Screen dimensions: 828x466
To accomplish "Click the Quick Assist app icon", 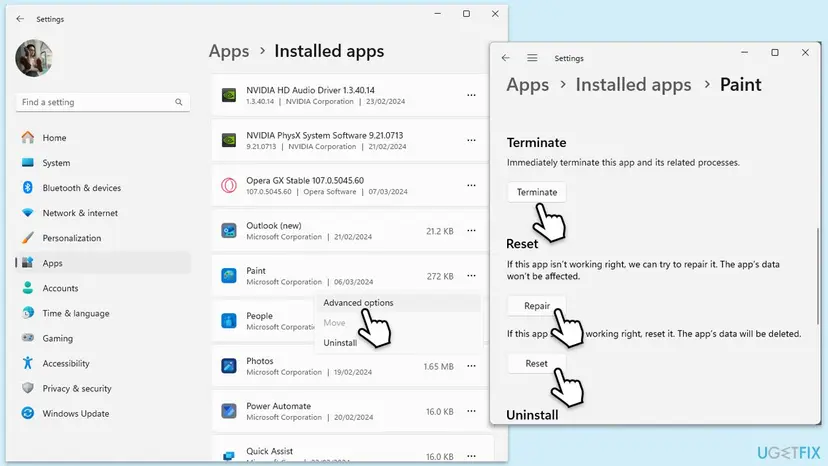I will tap(229, 455).
